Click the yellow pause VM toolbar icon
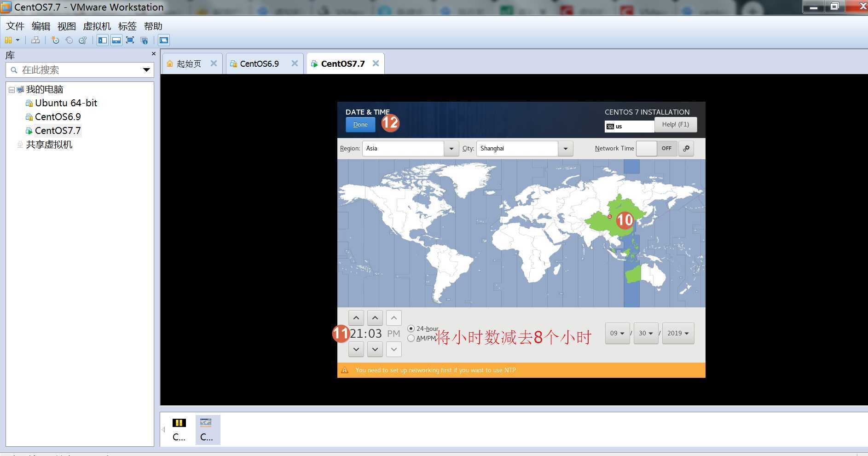This screenshot has width=868, height=456. 8,40
